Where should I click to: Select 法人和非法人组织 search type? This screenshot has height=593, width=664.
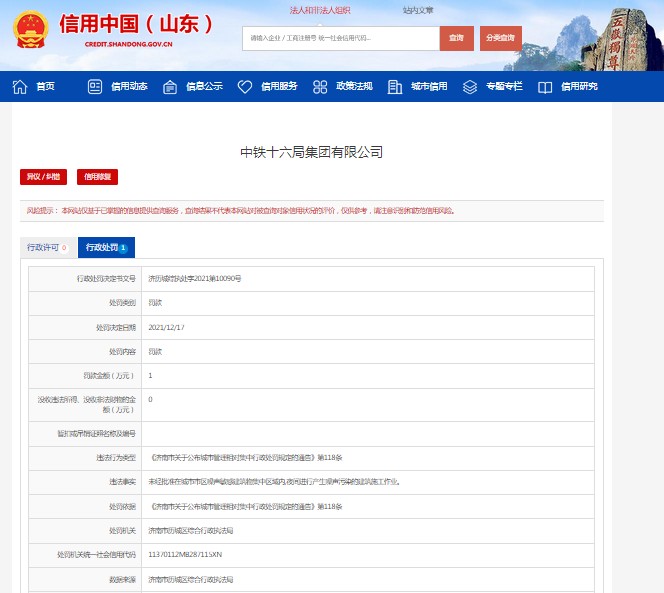point(320,10)
